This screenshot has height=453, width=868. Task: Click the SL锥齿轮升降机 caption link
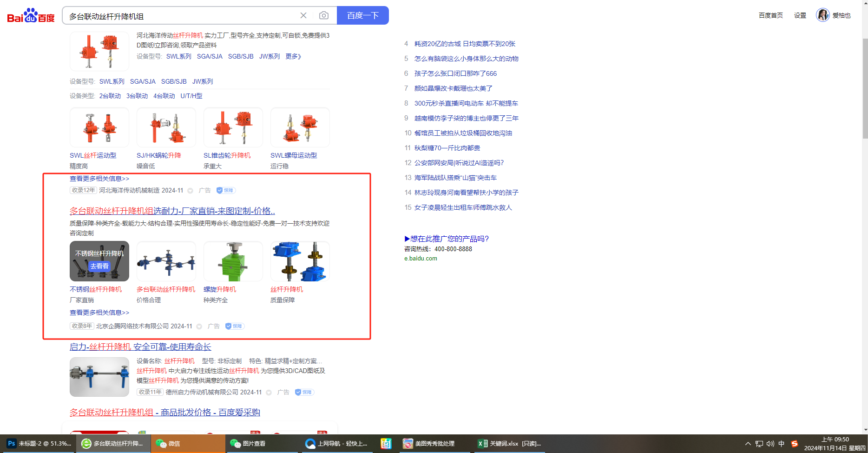[227, 155]
